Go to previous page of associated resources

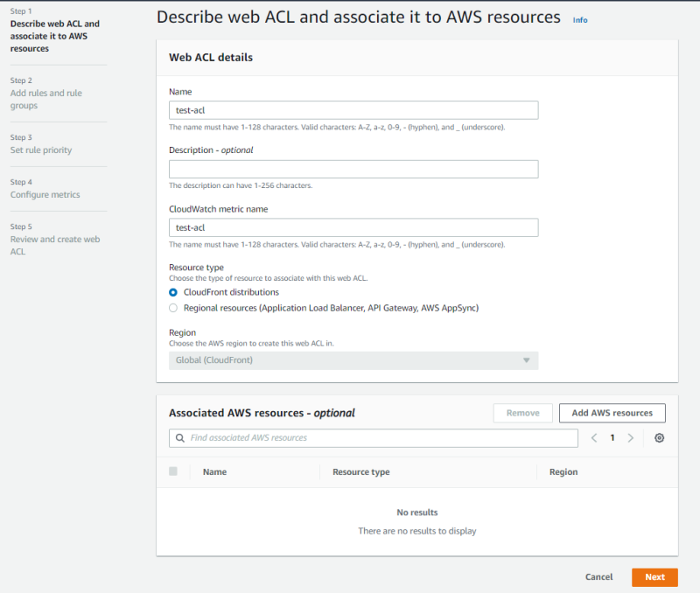594,438
